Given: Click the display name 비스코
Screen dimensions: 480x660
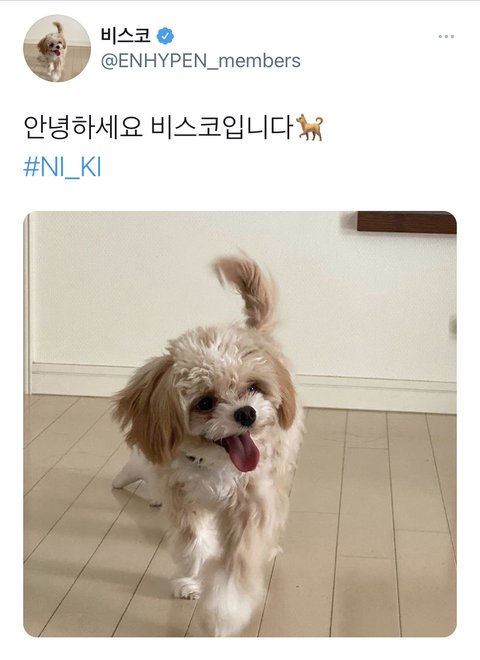Looking at the screenshot, I should pyautogui.click(x=126, y=36).
